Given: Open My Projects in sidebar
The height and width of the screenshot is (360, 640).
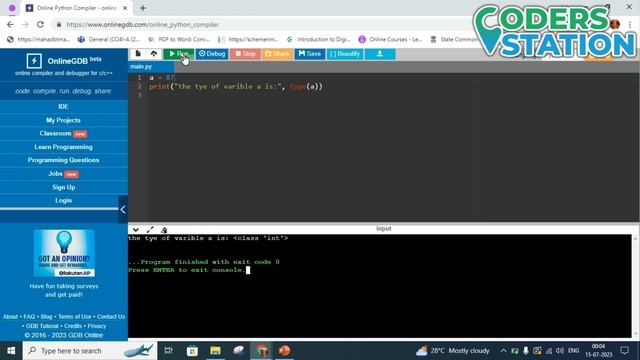Looking at the screenshot, I should pyautogui.click(x=64, y=120).
